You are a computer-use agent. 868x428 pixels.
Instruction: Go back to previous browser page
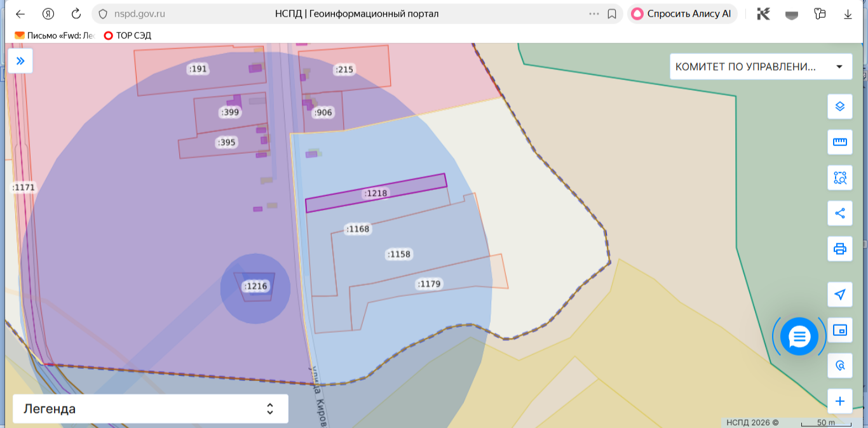(x=20, y=14)
